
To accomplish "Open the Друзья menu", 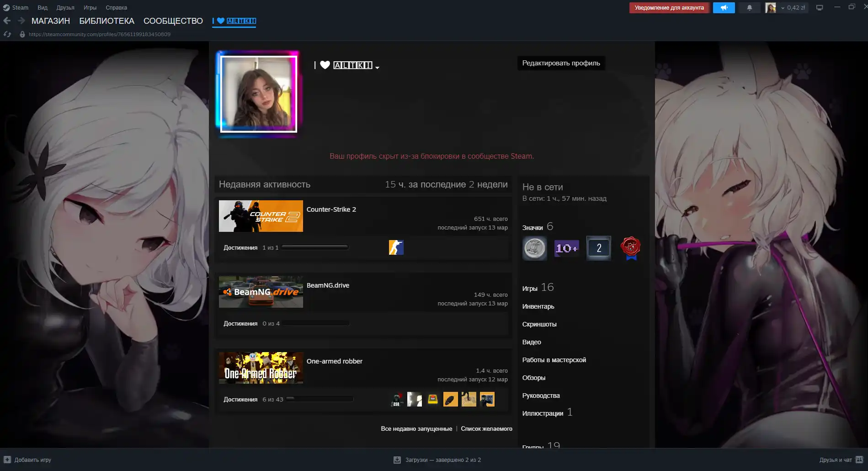I will click(x=65, y=8).
